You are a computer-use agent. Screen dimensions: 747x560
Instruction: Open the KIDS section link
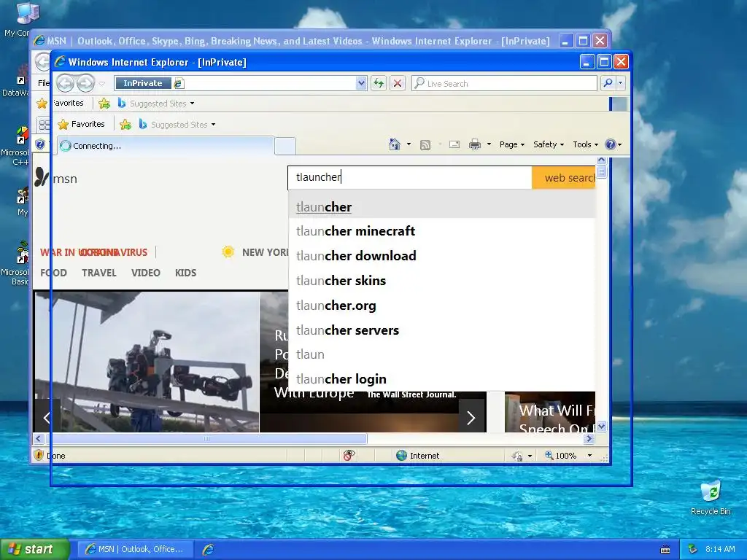click(x=185, y=273)
